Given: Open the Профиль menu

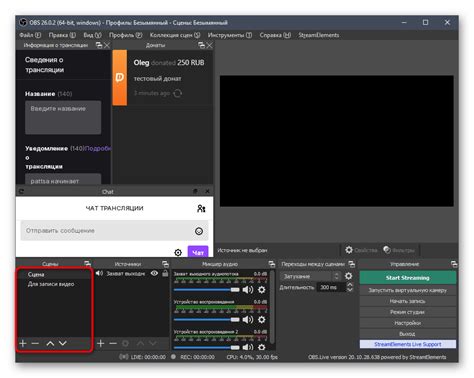Looking at the screenshot, I should coord(126,35).
